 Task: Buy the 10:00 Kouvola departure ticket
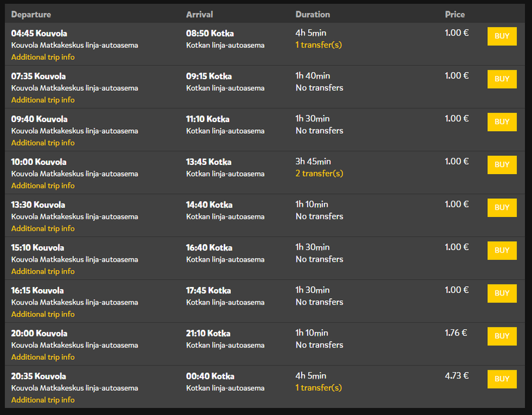click(502, 165)
